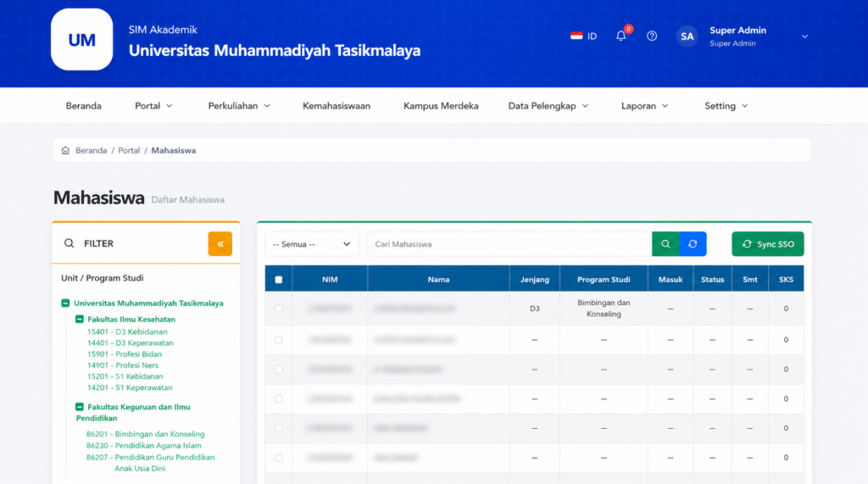Image resolution: width=868 pixels, height=484 pixels.
Task: Click the Indonesian flag language icon
Action: (576, 36)
